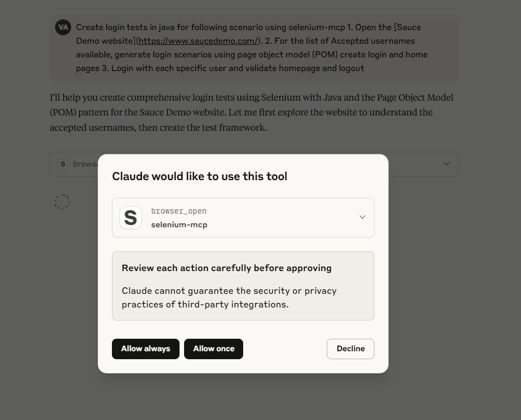
Task: Click Claude's response paragraph about login tests
Action: tap(252, 113)
